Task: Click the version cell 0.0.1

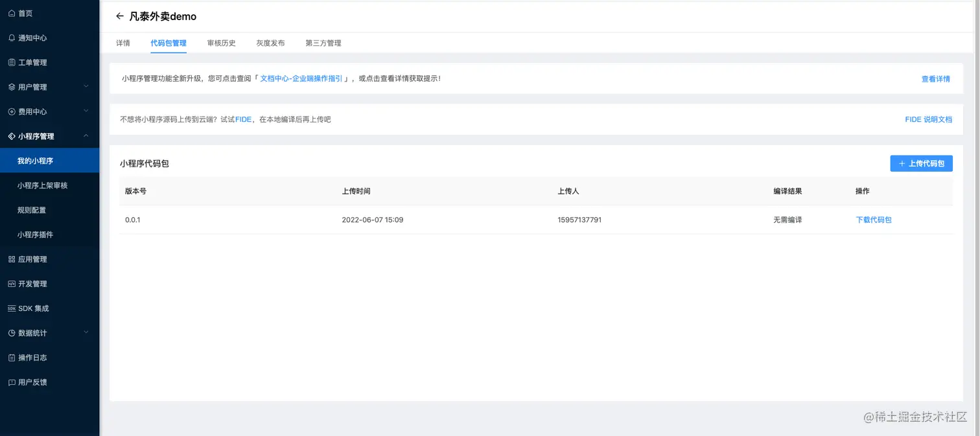Action: [x=133, y=220]
